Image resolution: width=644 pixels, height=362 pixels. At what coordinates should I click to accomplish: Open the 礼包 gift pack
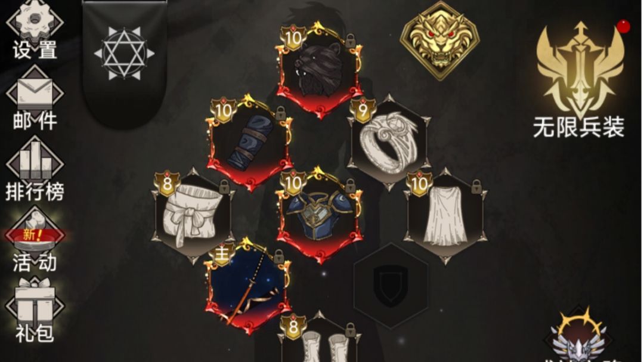click(35, 310)
